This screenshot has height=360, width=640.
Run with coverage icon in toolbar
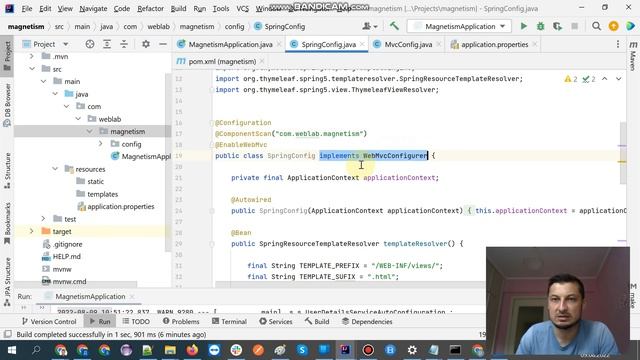coord(557,26)
